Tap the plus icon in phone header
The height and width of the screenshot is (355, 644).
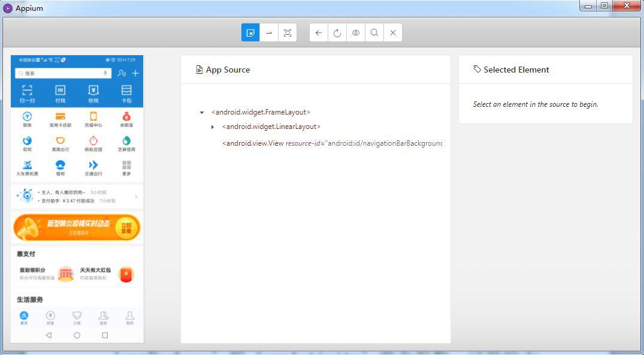click(x=135, y=73)
